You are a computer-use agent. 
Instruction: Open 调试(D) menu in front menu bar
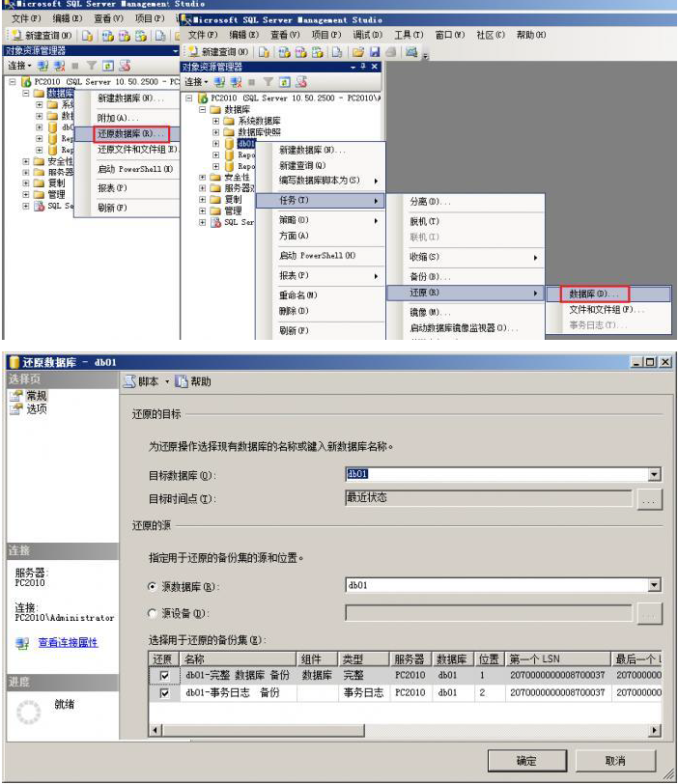point(368,35)
